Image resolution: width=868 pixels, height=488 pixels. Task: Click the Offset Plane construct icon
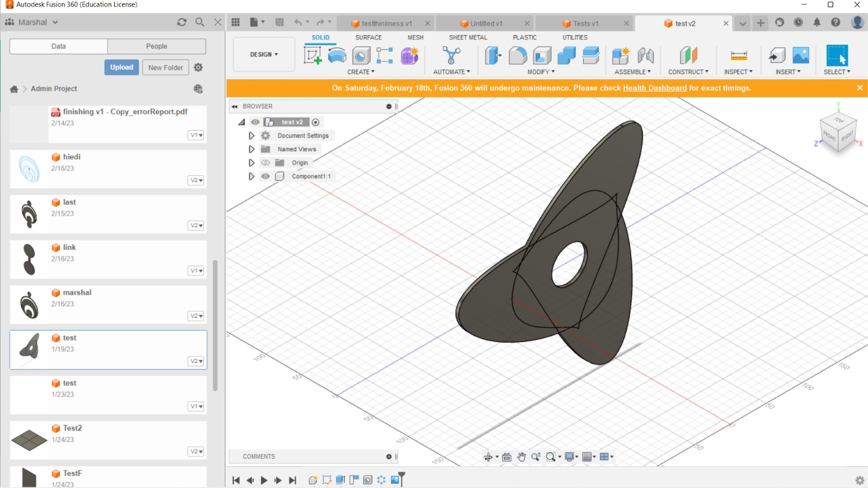[x=688, y=55]
